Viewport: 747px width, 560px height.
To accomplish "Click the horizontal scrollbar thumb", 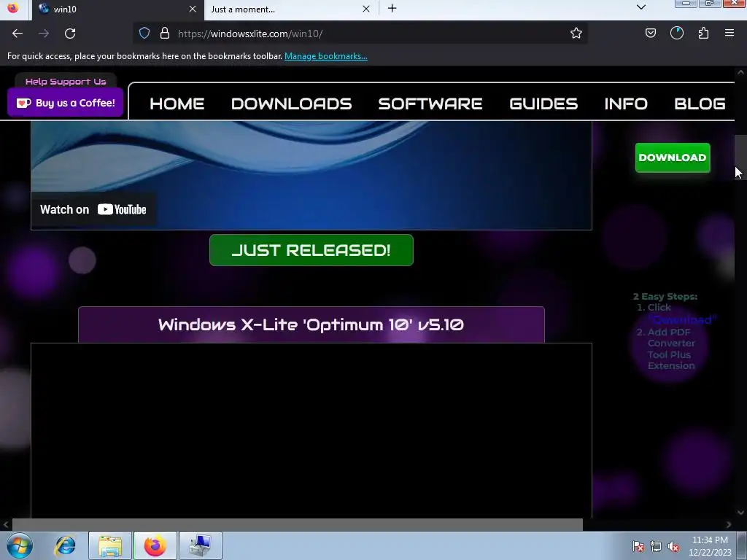I will [298, 524].
